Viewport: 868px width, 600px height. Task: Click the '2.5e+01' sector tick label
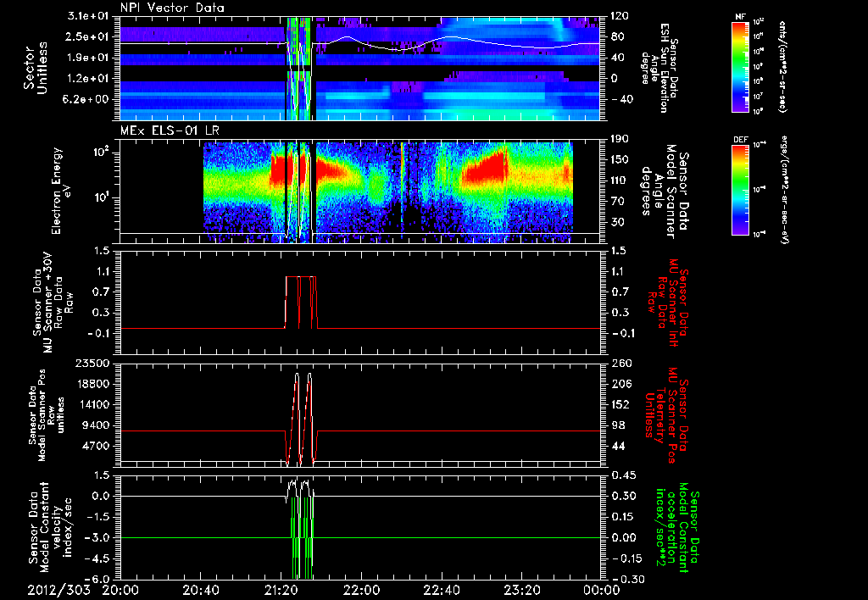tap(88, 36)
